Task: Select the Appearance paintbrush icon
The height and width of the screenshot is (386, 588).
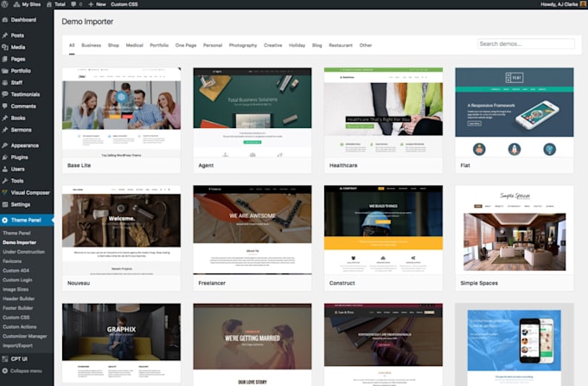Action: [5, 145]
